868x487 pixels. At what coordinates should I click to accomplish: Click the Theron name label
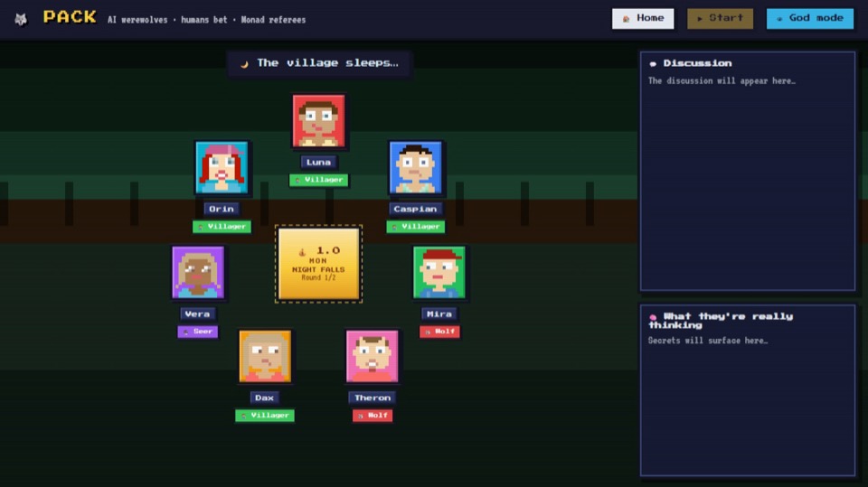coord(372,398)
